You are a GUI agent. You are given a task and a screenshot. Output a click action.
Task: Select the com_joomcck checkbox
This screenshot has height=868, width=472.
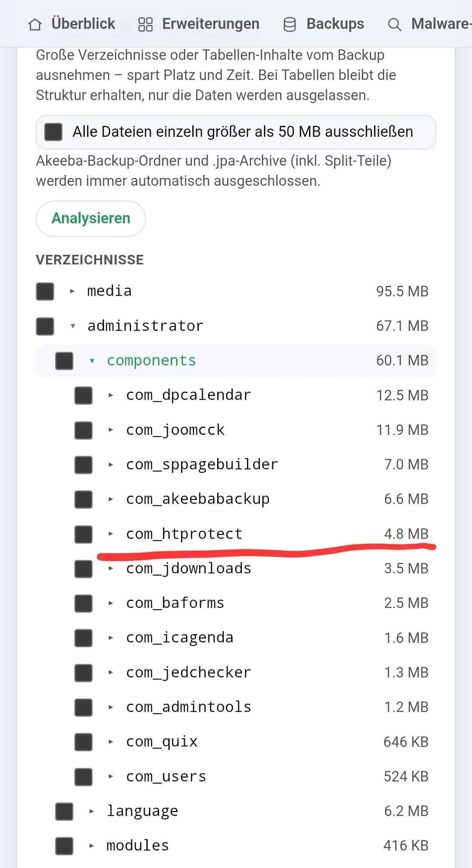coord(83,430)
